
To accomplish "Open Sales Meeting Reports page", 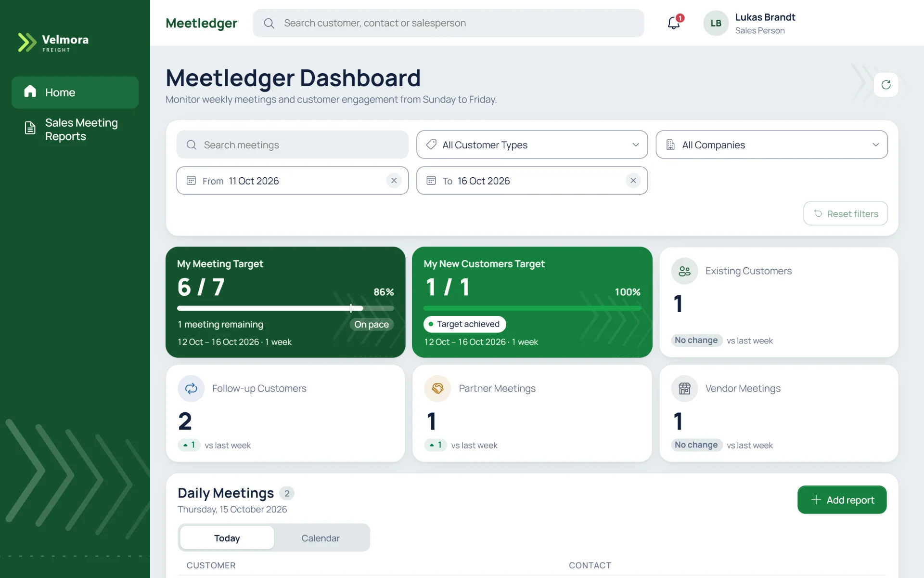I will click(75, 129).
